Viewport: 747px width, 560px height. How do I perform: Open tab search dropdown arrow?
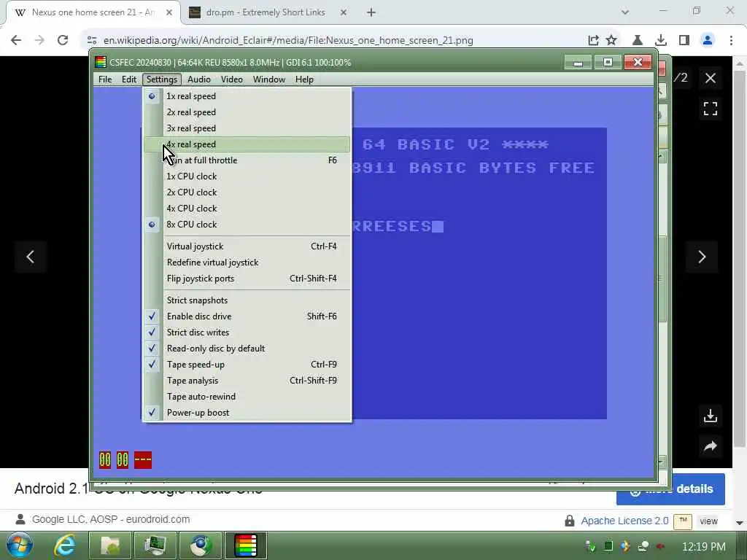(x=625, y=12)
